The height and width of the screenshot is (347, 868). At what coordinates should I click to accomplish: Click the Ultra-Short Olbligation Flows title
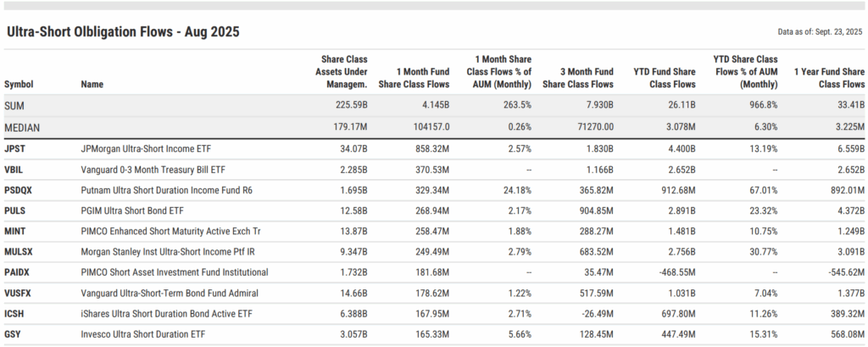tap(123, 32)
